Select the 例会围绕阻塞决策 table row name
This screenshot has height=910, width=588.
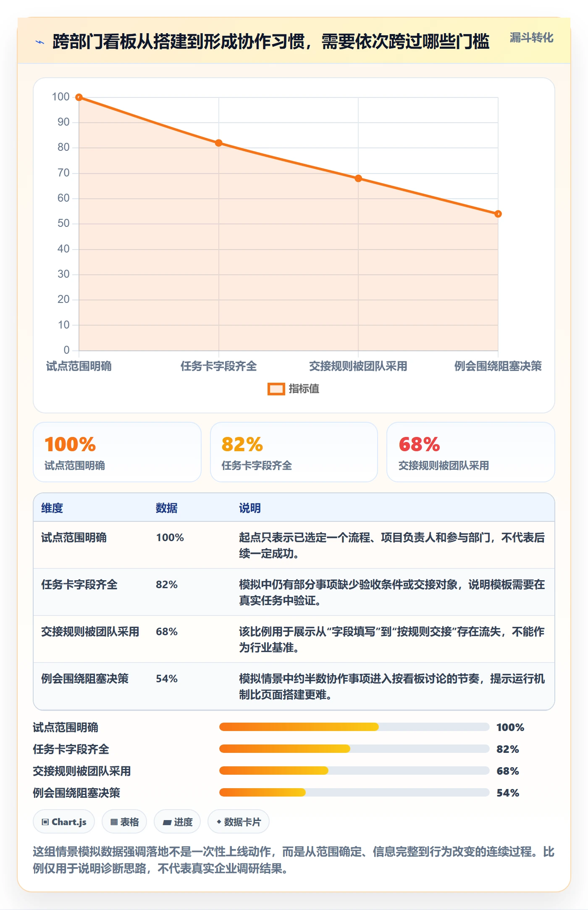point(85,679)
